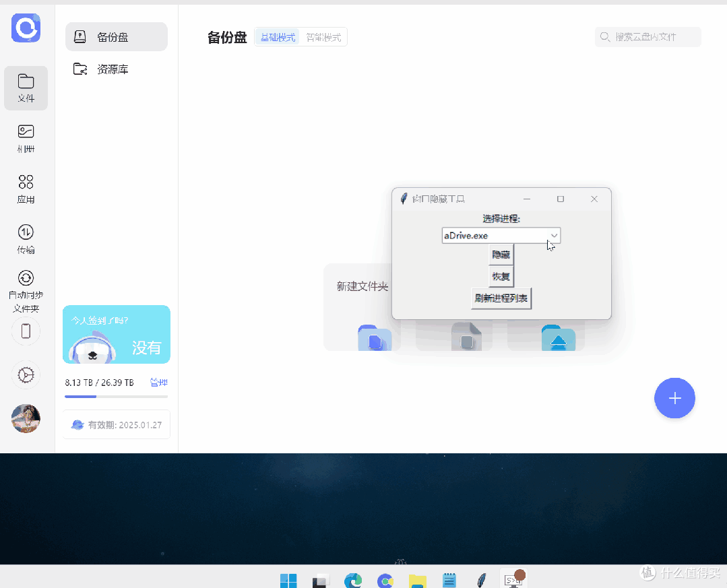Open File Explorer from taskbar
Viewport: 727px width, 588px height.
(417, 580)
